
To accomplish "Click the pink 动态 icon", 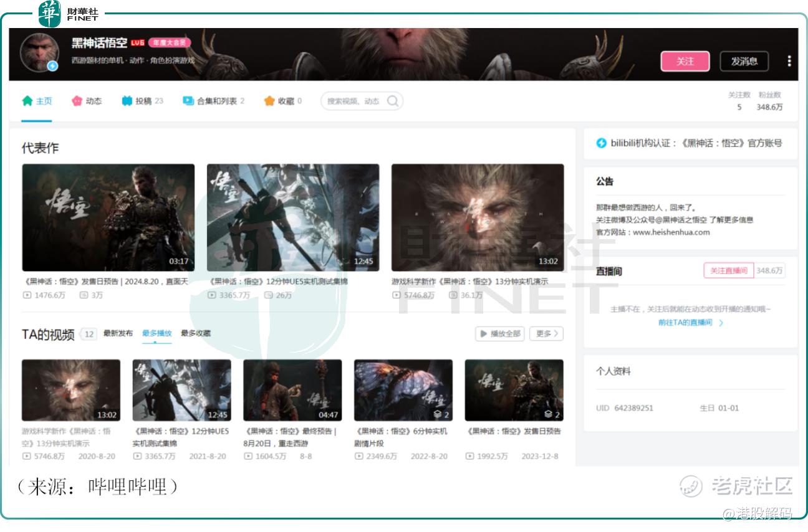I will 77,101.
